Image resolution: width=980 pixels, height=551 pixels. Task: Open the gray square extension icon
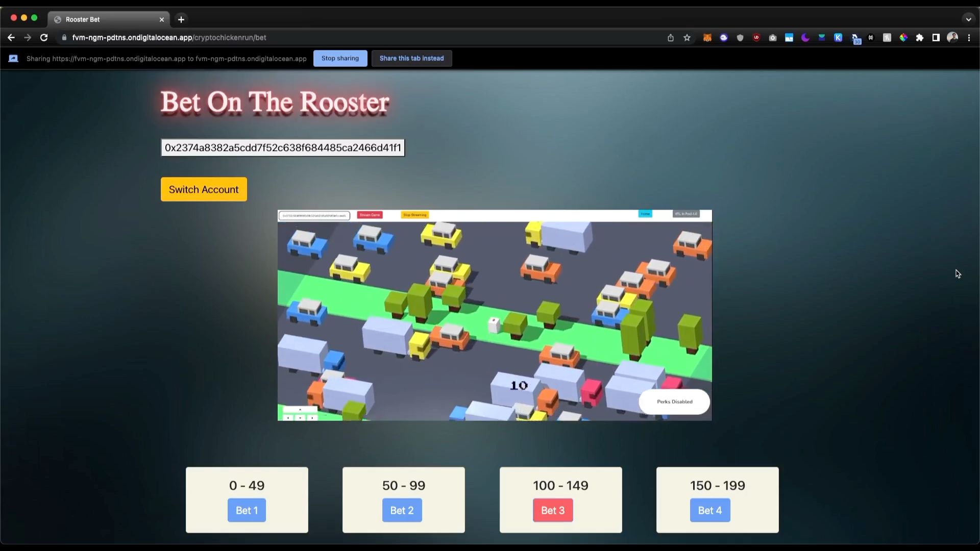coord(887,38)
